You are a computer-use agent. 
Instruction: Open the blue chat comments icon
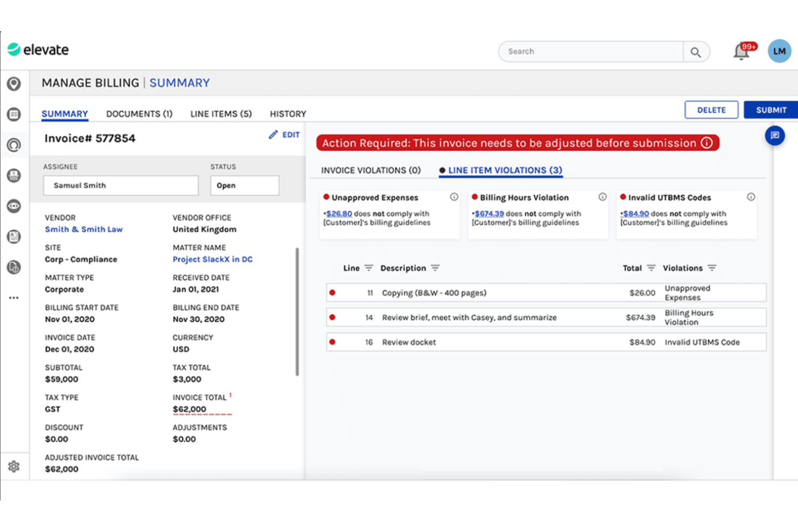click(775, 135)
